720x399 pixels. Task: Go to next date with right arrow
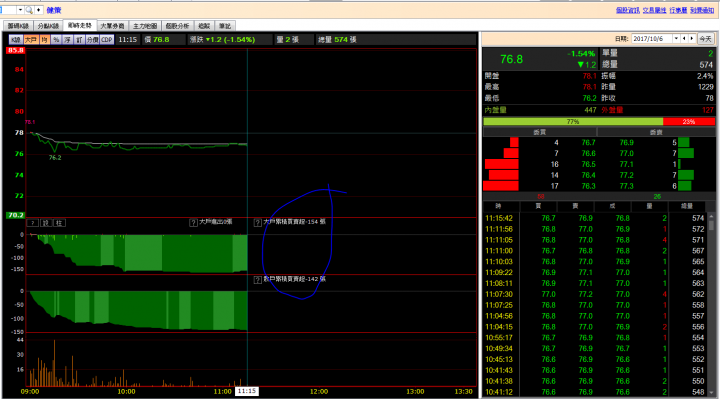point(692,39)
